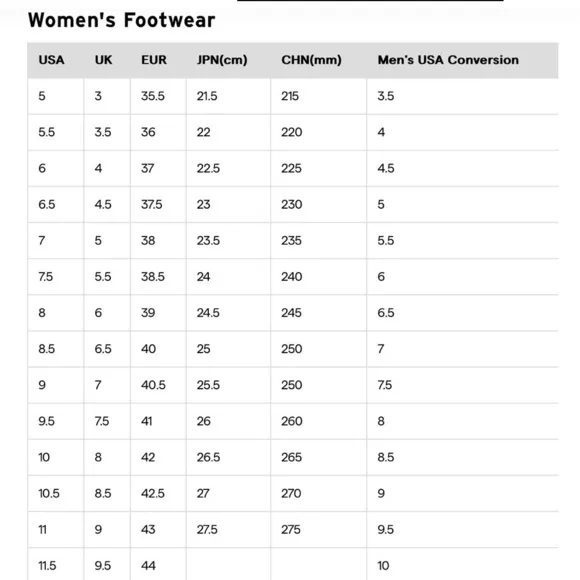Click the Women's Footwear heading
This screenshot has height=580, width=580.
coord(121,20)
